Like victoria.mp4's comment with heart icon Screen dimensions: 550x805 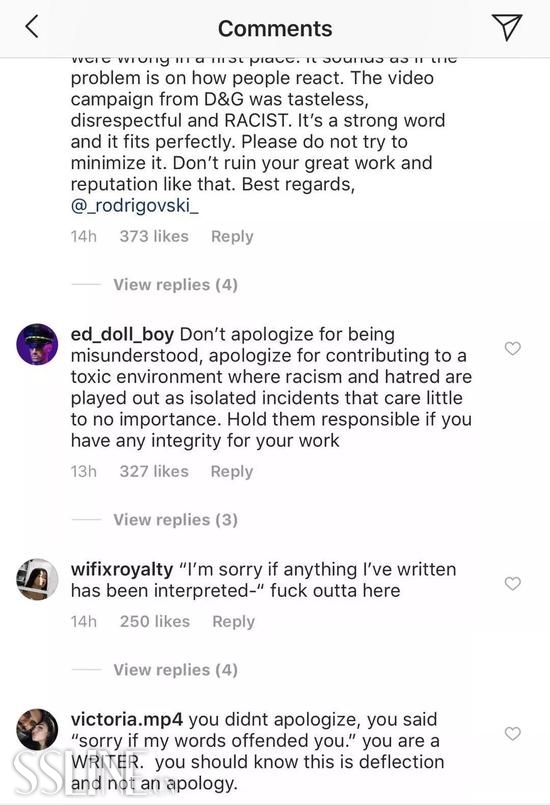coord(513,733)
